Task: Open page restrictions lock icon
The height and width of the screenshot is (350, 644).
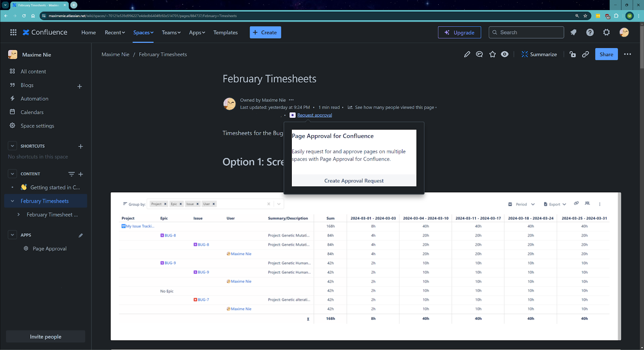Action: pos(573,54)
